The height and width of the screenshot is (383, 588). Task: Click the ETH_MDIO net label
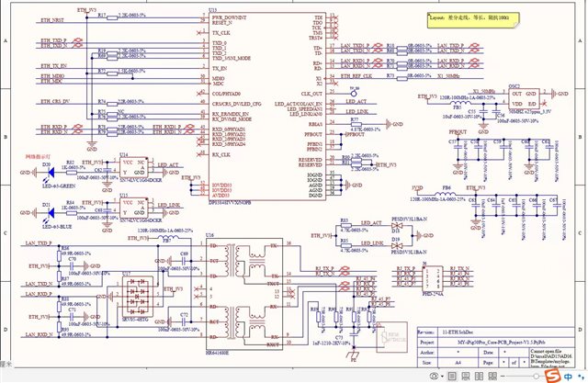(x=52, y=76)
